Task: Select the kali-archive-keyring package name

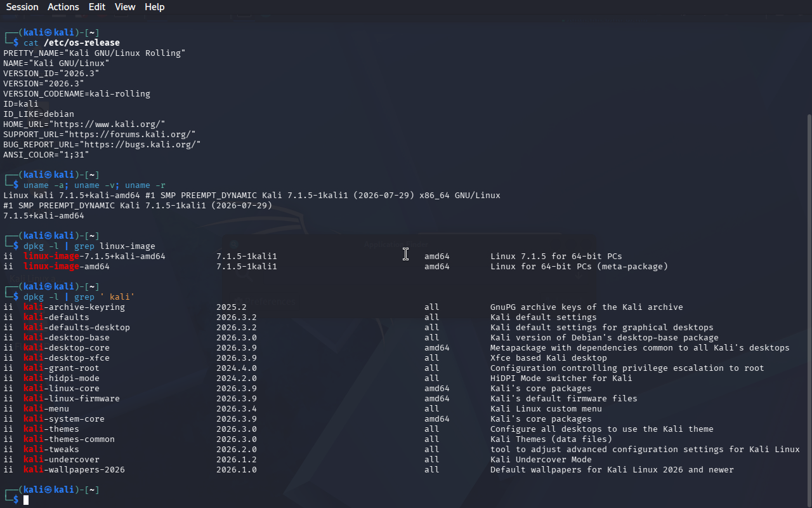Action: click(74, 307)
